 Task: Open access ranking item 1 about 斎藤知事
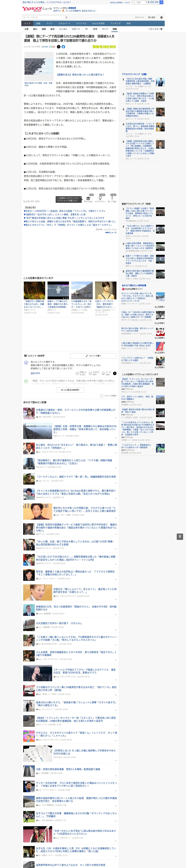coord(140,81)
